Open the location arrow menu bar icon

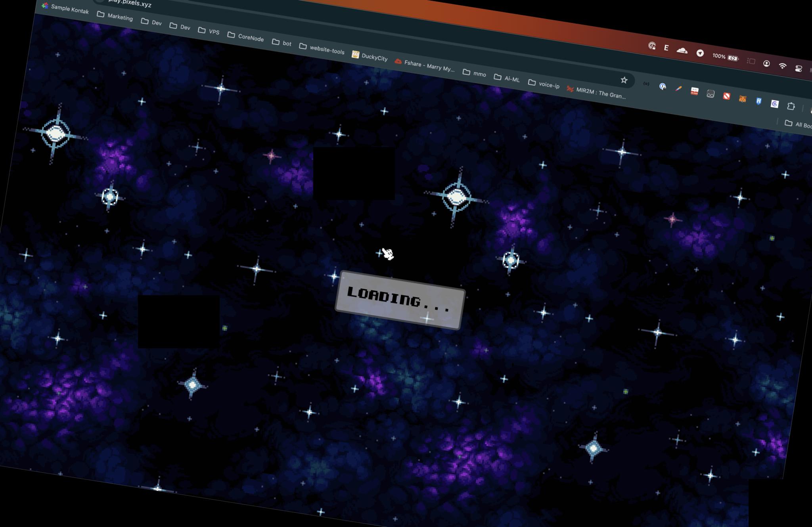(x=700, y=53)
